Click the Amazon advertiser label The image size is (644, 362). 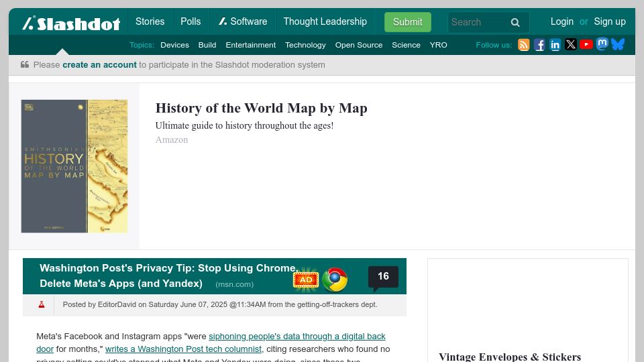172,139
